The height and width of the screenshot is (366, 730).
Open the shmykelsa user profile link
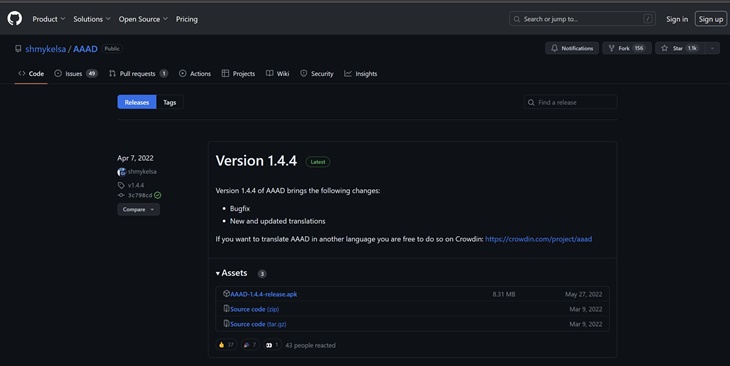[46, 49]
